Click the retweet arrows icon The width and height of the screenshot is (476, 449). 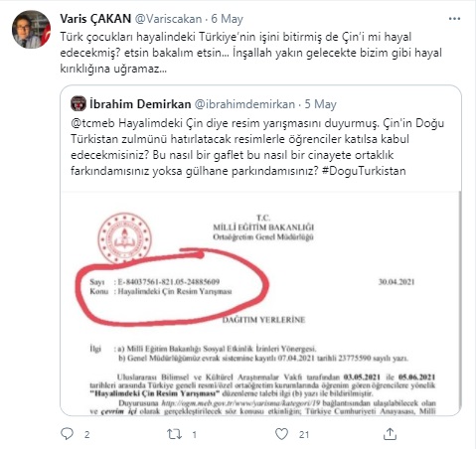[x=175, y=434]
